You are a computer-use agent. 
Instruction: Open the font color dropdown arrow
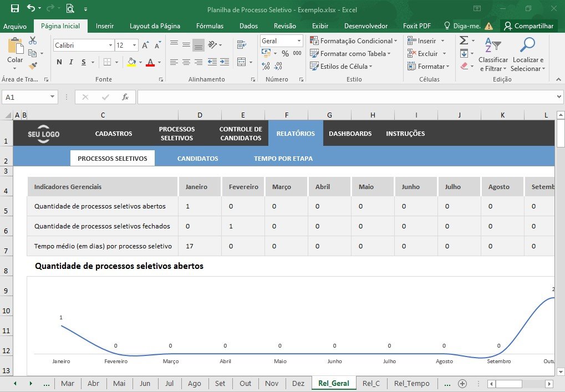click(x=159, y=62)
